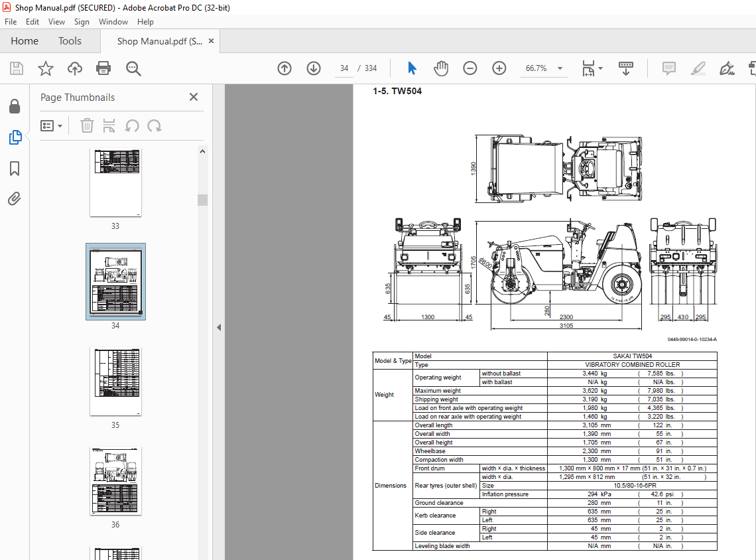Screen dimensions: 756x560
Task: Open the Sign menu
Action: click(x=82, y=22)
